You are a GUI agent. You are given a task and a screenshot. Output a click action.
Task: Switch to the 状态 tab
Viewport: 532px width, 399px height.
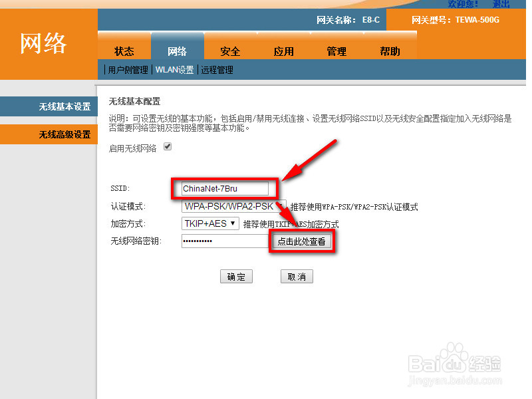point(124,49)
